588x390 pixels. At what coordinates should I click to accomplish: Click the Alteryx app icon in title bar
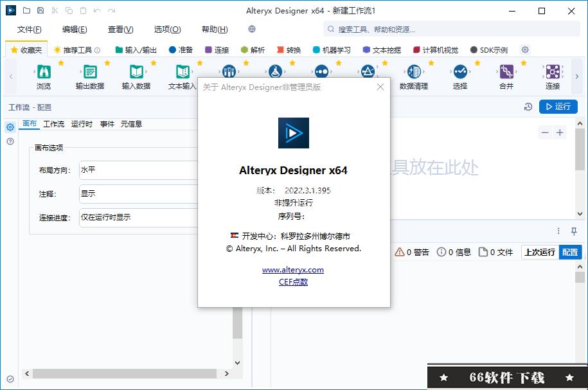[x=11, y=10]
